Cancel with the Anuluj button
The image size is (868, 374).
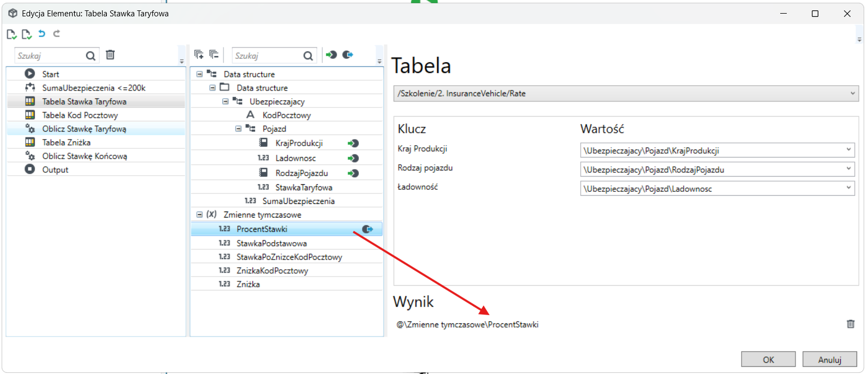point(830,359)
